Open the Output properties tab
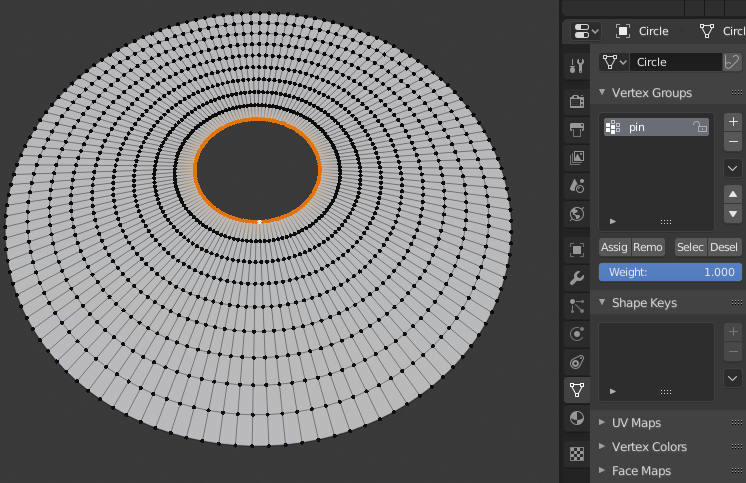 (x=577, y=129)
